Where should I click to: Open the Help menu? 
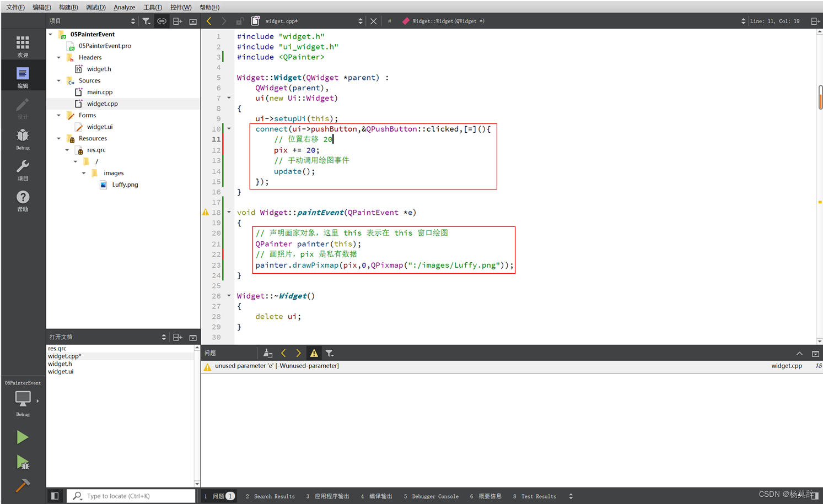click(209, 7)
